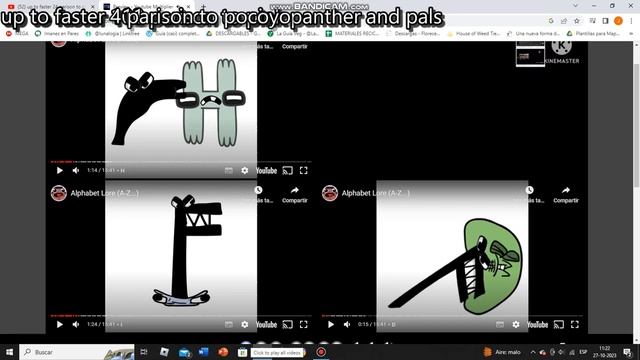Image resolution: width=640 pixels, height=360 pixels.
Task: Cast the 1:14 video to a device
Action: tap(288, 171)
